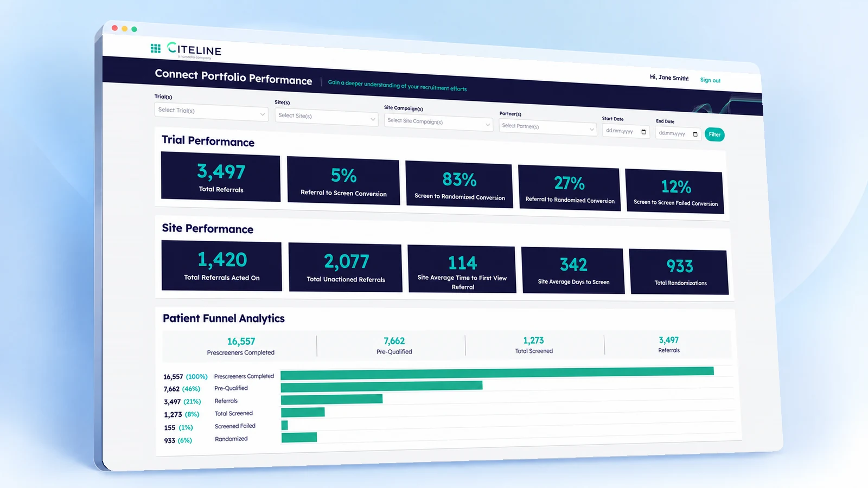Select the 933 Total Randomizations card

[679, 272]
